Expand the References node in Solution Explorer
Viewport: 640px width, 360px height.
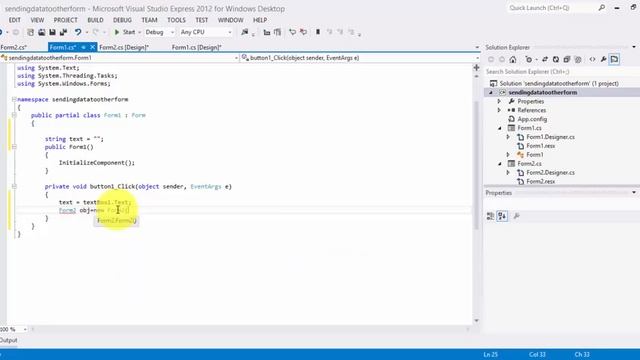click(x=499, y=110)
